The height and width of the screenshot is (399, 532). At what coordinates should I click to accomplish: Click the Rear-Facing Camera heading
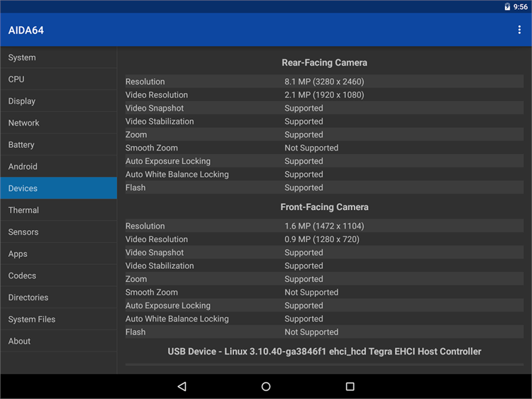324,62
